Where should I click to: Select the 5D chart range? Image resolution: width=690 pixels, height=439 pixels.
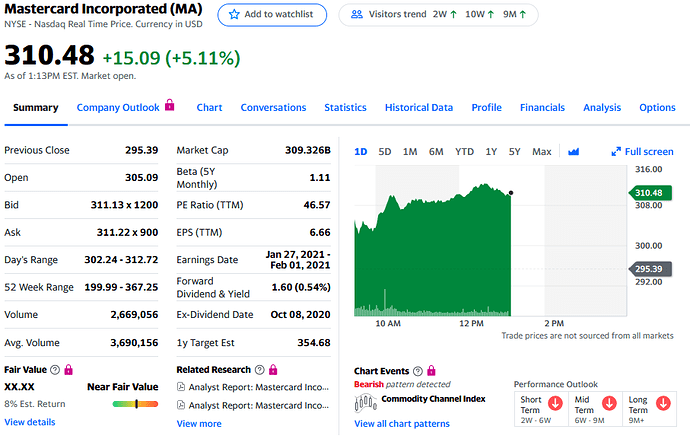[x=385, y=152]
